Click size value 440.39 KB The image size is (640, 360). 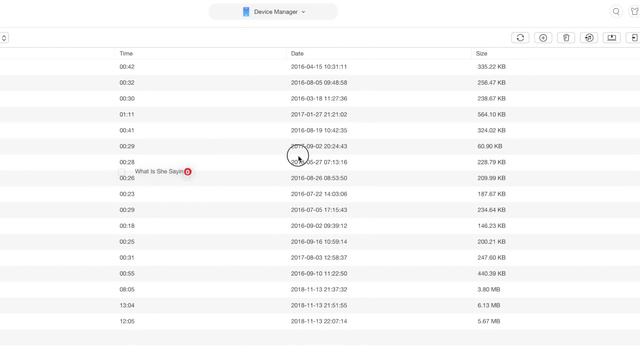(491, 273)
